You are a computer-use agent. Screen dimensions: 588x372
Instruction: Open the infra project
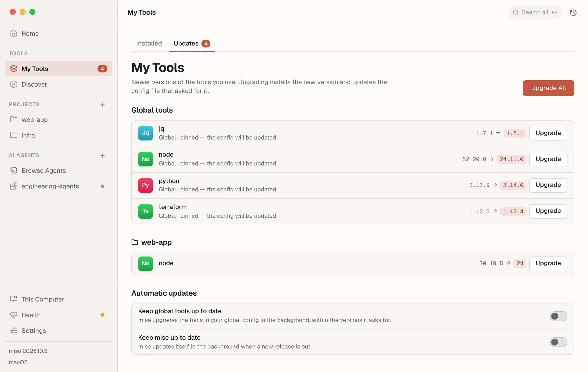(59, 135)
